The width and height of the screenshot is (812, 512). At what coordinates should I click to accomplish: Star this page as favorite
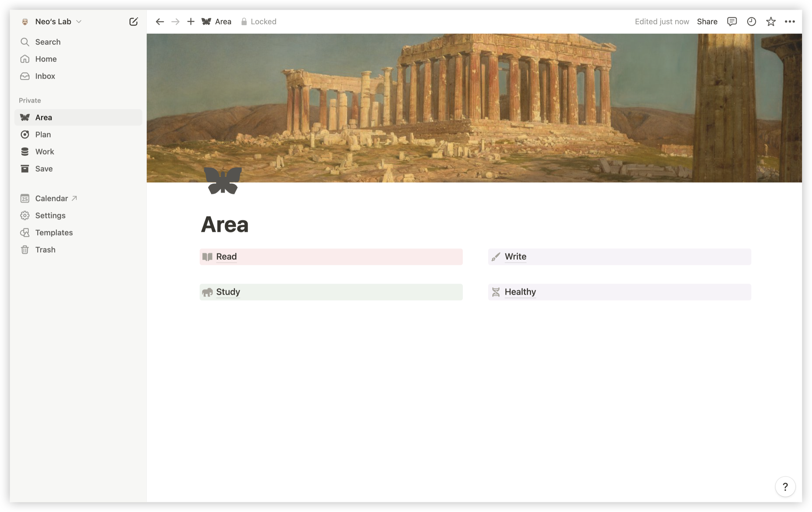pos(770,22)
